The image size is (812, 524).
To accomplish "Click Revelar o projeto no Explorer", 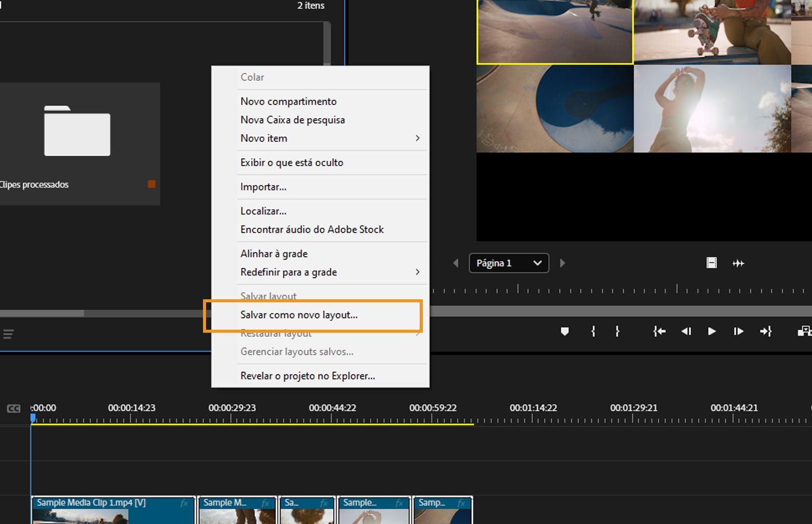I will click(x=307, y=375).
